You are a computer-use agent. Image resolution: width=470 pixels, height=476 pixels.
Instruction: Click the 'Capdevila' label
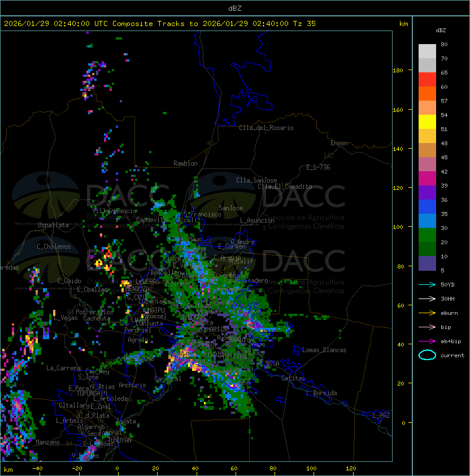pos(151,219)
